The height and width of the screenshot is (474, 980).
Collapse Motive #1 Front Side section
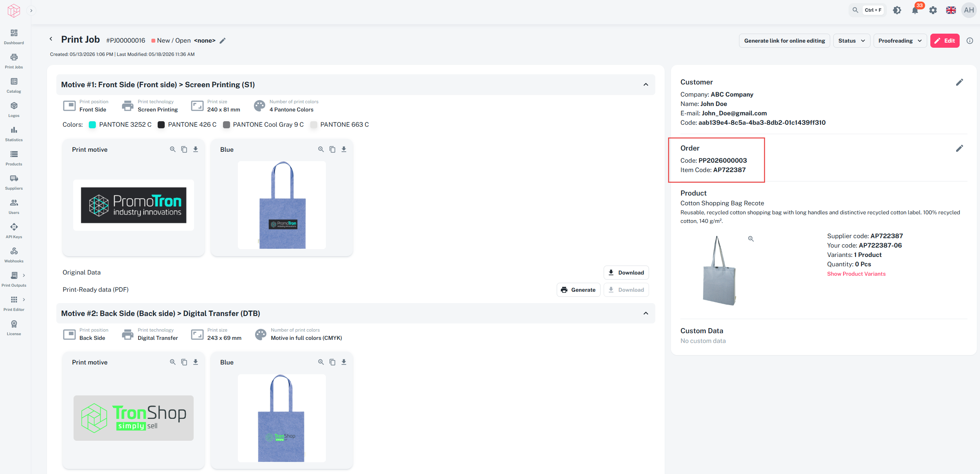point(646,84)
